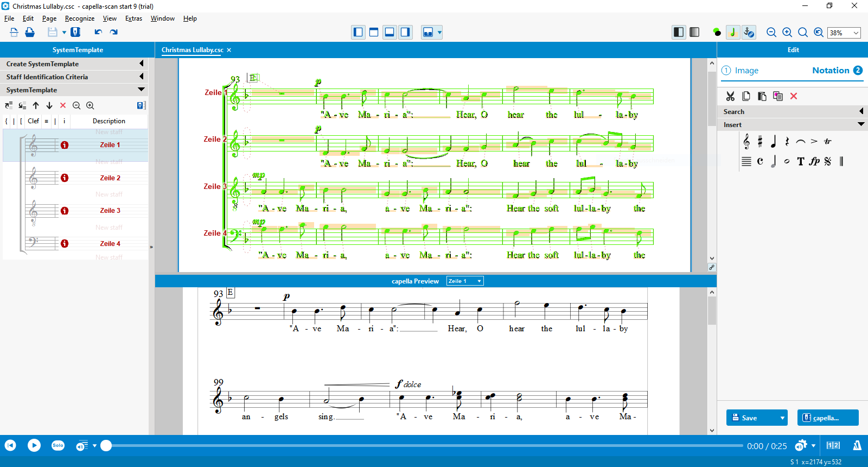Image resolution: width=868 pixels, height=467 pixels.
Task: Click the scan page icon in the toolbar
Action: pyautogui.click(x=14, y=33)
